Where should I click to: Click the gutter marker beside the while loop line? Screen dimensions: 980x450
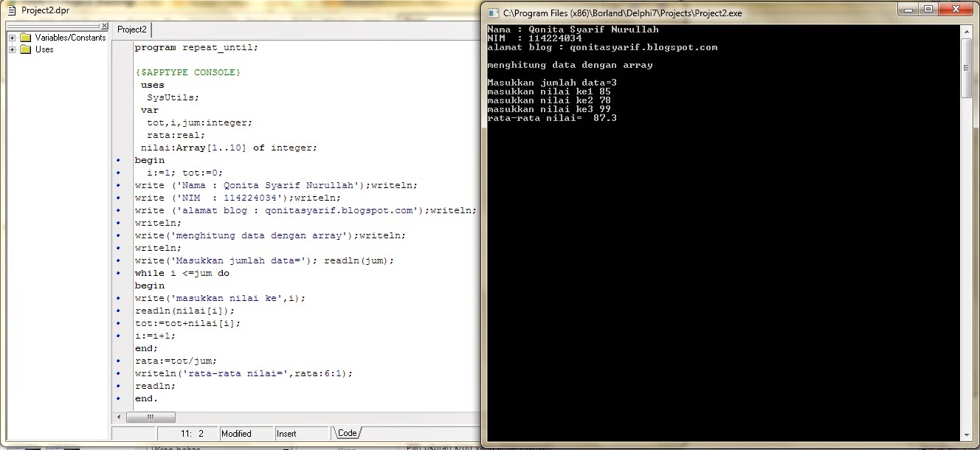tap(120, 273)
